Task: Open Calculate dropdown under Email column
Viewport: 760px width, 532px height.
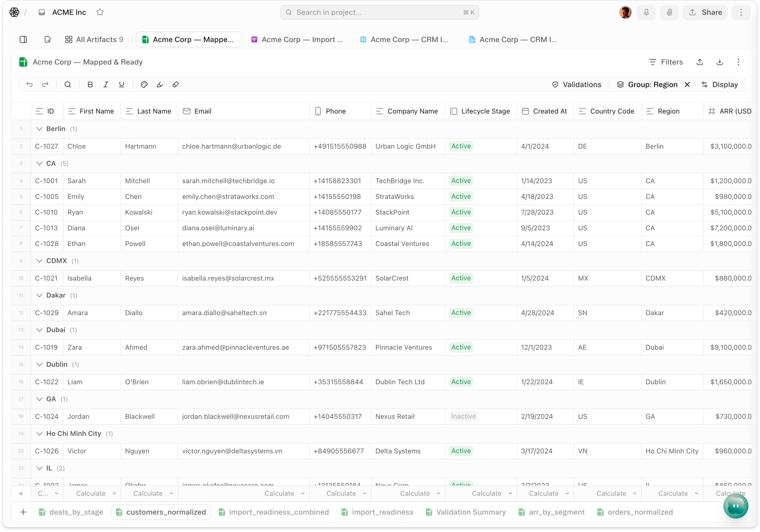Action: [x=284, y=493]
